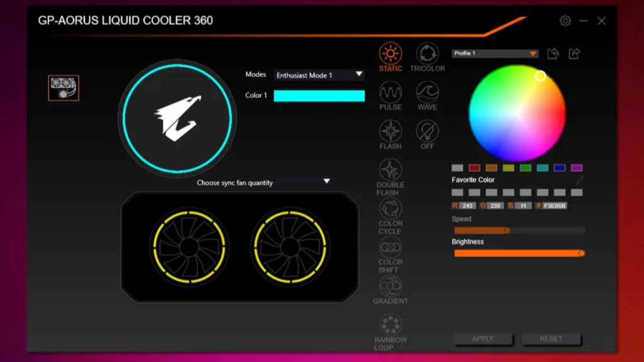Screen dimensions: 644x362
Task: Pick the COLOR SHIFT effect
Action: tap(390, 255)
